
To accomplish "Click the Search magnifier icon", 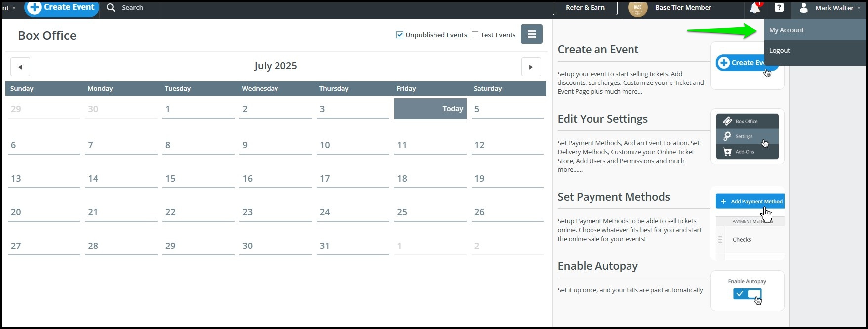I will click(x=111, y=8).
